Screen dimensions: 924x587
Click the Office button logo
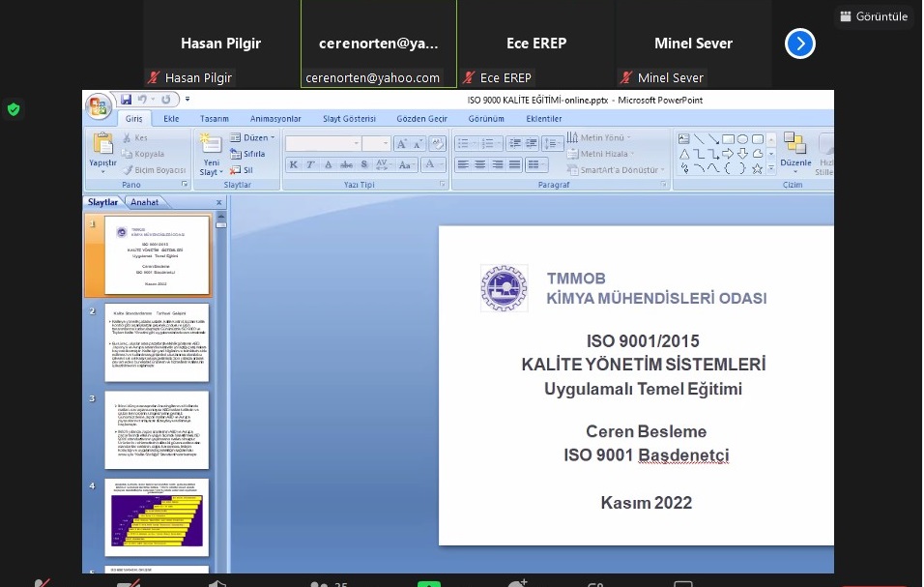tap(99, 105)
